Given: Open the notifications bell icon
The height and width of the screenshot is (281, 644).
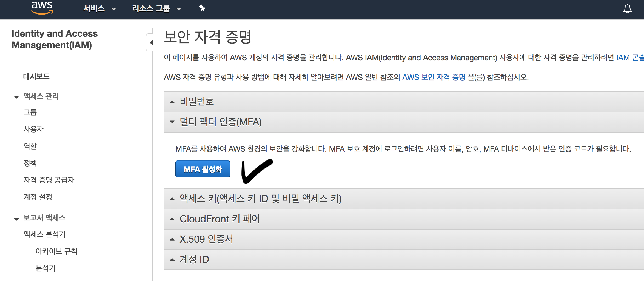Looking at the screenshot, I should tap(627, 9).
